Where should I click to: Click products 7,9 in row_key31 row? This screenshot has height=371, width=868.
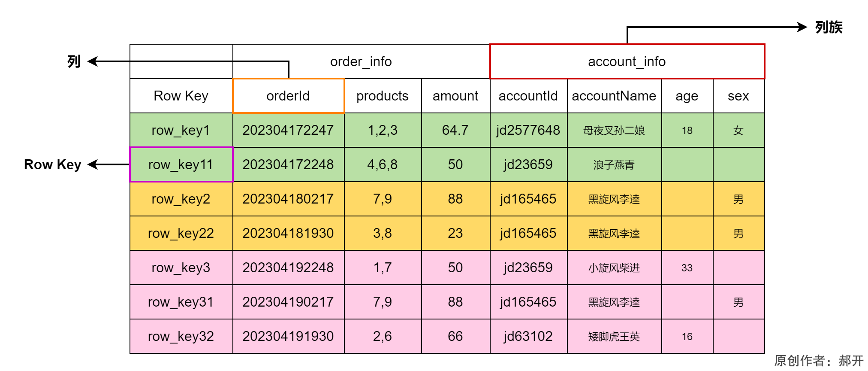(383, 302)
